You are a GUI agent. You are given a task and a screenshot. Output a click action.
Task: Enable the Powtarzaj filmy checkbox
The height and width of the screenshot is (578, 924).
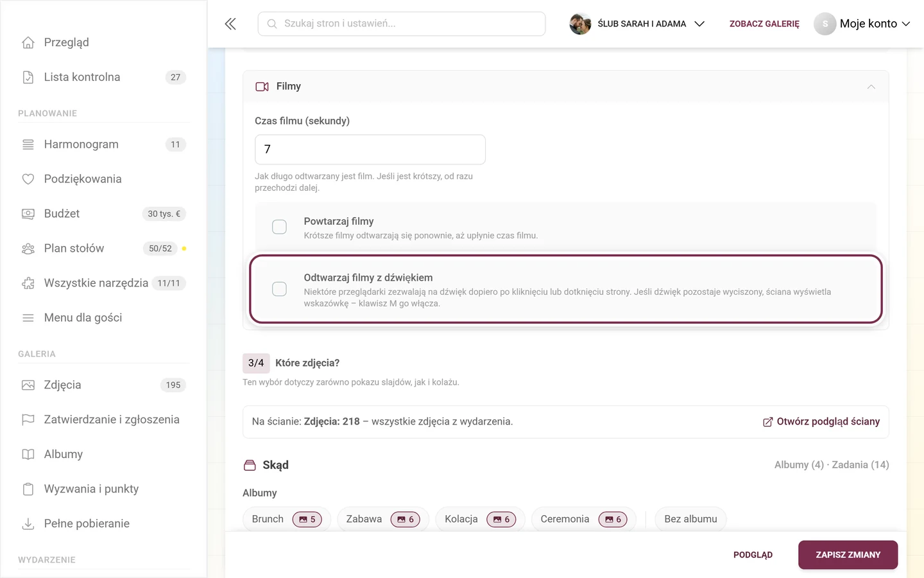pyautogui.click(x=279, y=227)
